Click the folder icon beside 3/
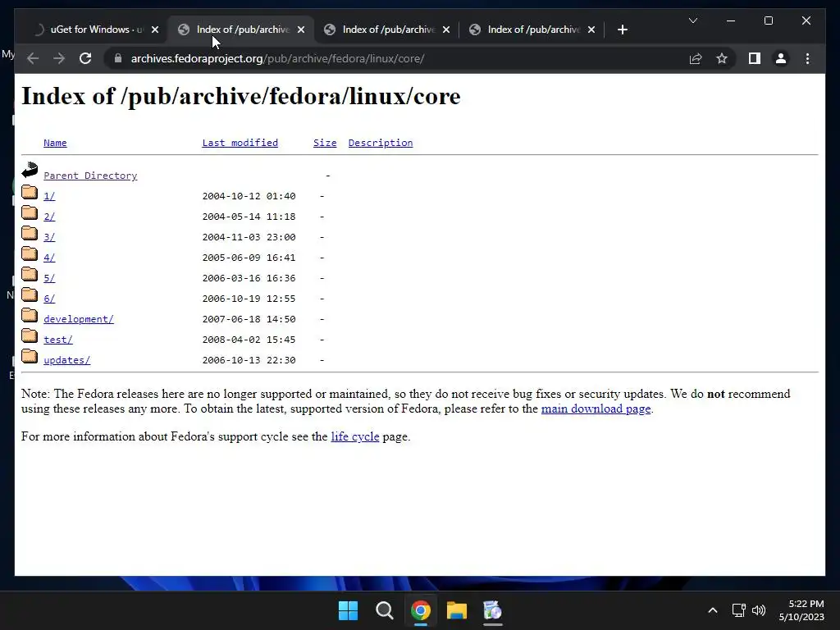This screenshot has width=840, height=630. [x=30, y=233]
